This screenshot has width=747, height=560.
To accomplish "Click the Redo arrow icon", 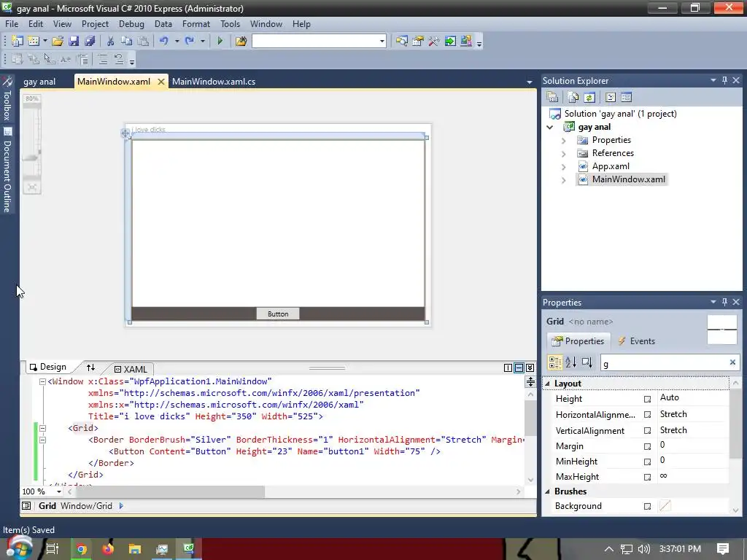I will (190, 42).
